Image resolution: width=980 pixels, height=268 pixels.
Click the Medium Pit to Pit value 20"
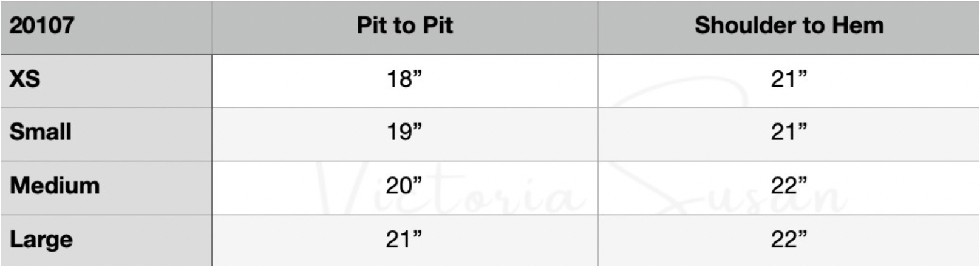point(404,186)
